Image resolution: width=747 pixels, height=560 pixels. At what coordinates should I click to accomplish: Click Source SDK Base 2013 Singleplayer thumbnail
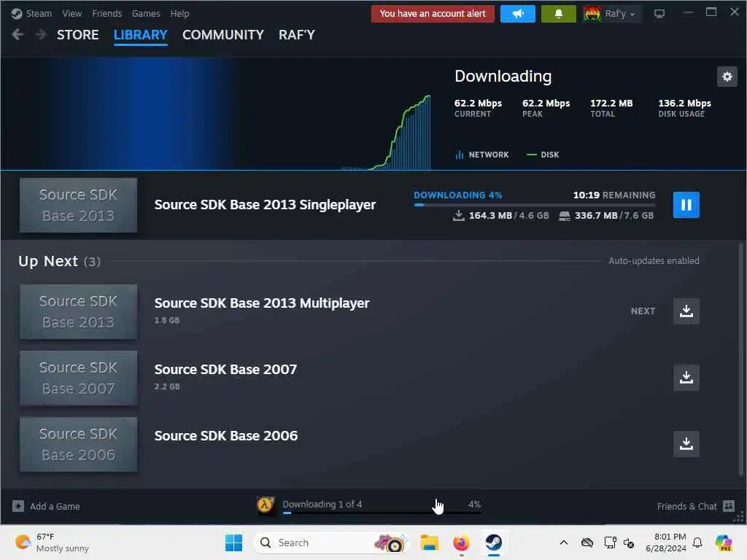tap(78, 205)
